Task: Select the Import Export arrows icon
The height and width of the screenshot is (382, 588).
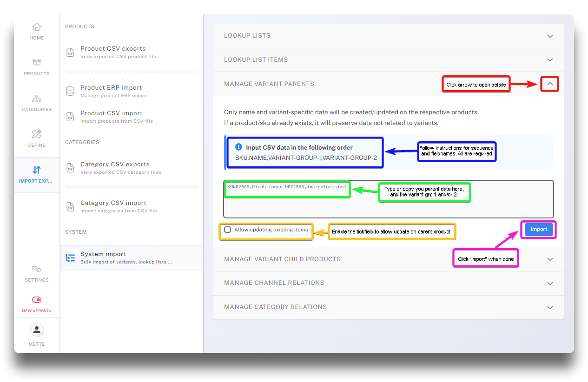Action: coord(37,170)
